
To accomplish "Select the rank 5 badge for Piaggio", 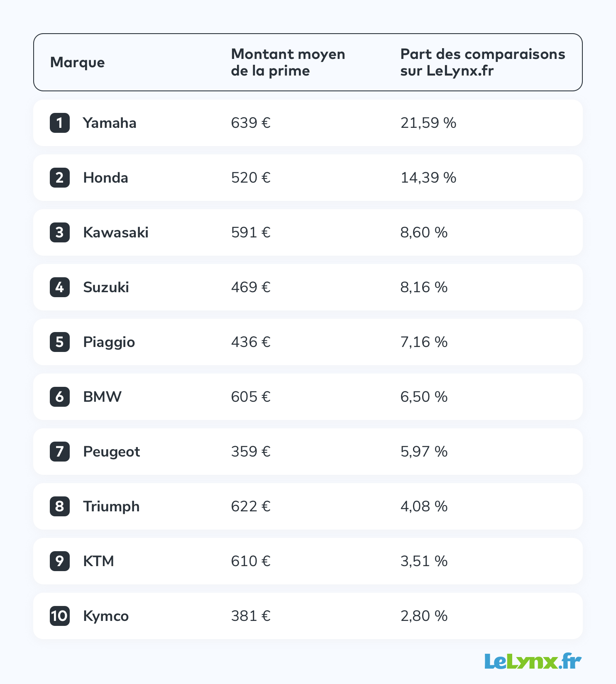I will tap(60, 342).
